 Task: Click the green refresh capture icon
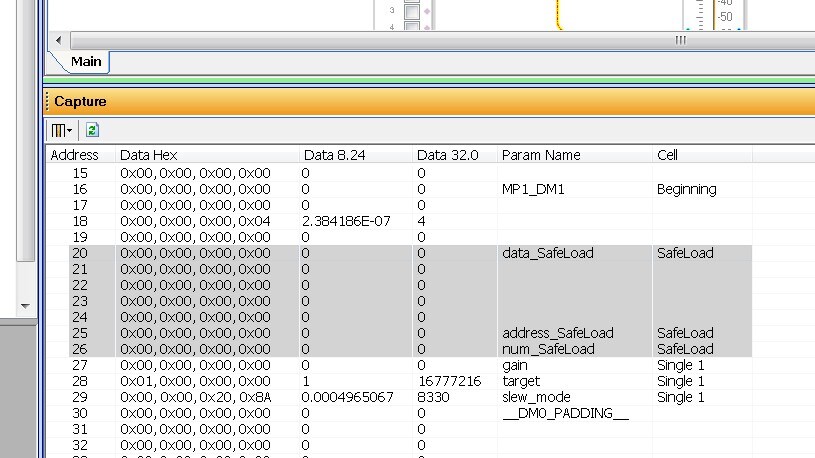click(x=92, y=130)
